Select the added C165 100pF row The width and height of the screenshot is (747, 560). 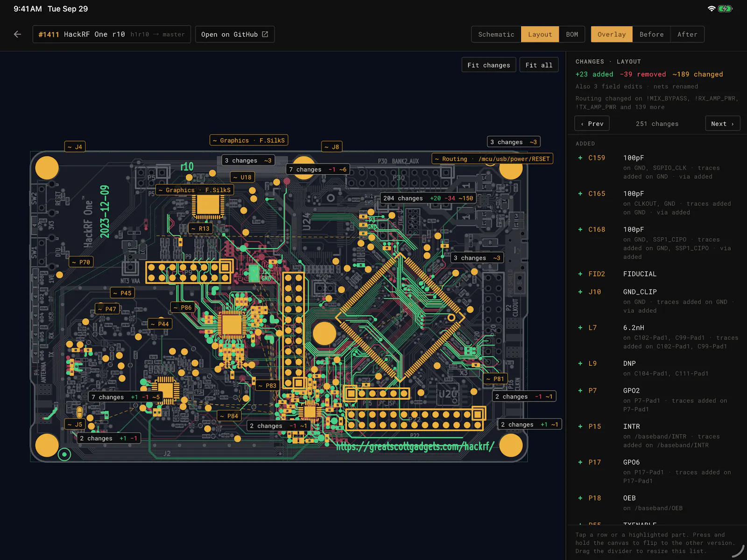[656, 203]
